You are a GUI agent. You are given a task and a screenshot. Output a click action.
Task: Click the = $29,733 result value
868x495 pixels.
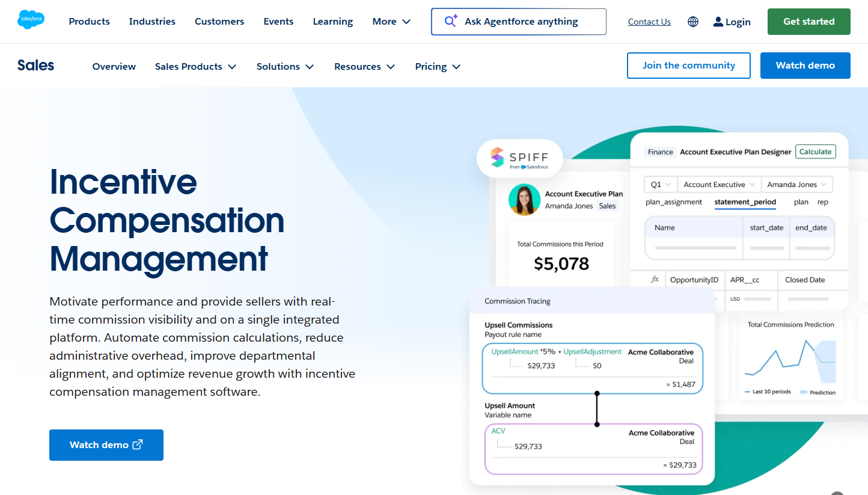click(x=679, y=465)
